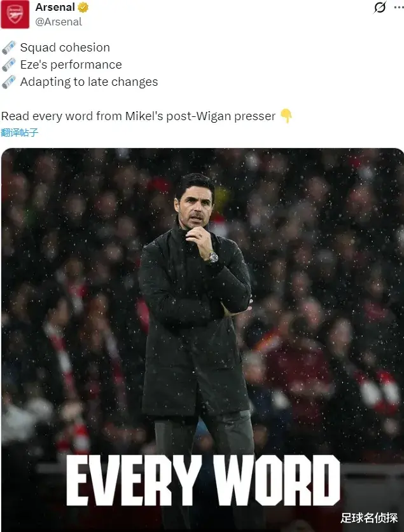Viewport: 404px width, 532px height.
Task: Click the manager's face in photo
Action: click(195, 206)
